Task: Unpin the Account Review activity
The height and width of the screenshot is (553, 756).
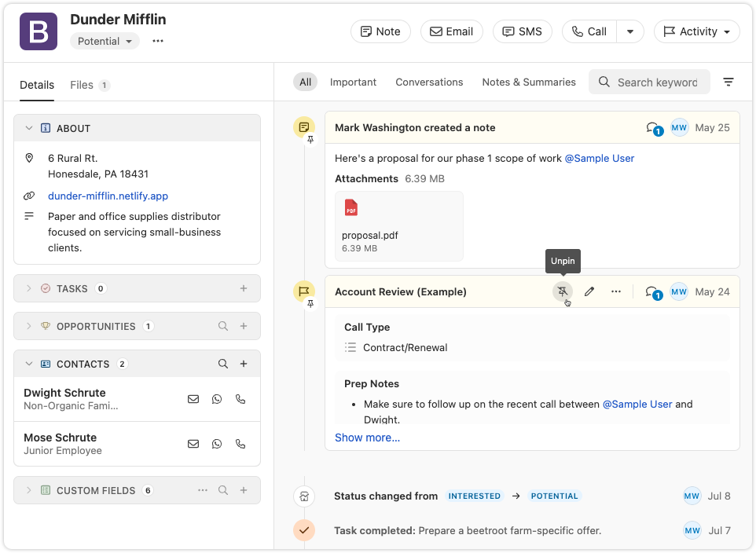Action: click(x=562, y=291)
